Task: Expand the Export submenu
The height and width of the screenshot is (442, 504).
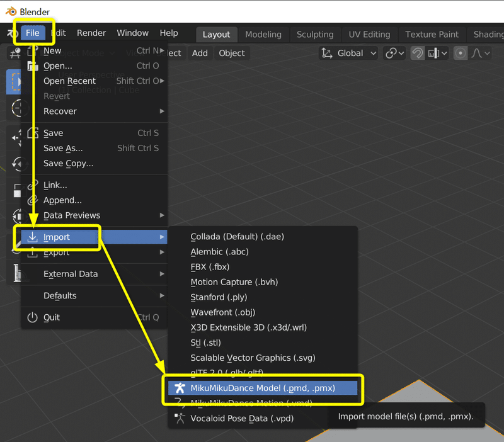Action: (94, 252)
